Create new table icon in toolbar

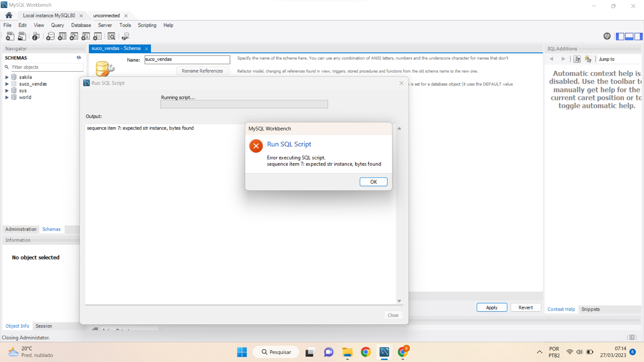pyautogui.click(x=62, y=36)
